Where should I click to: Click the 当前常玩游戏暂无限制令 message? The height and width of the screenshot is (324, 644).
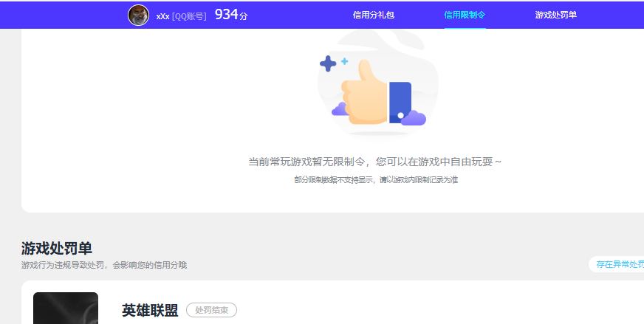tap(375, 162)
